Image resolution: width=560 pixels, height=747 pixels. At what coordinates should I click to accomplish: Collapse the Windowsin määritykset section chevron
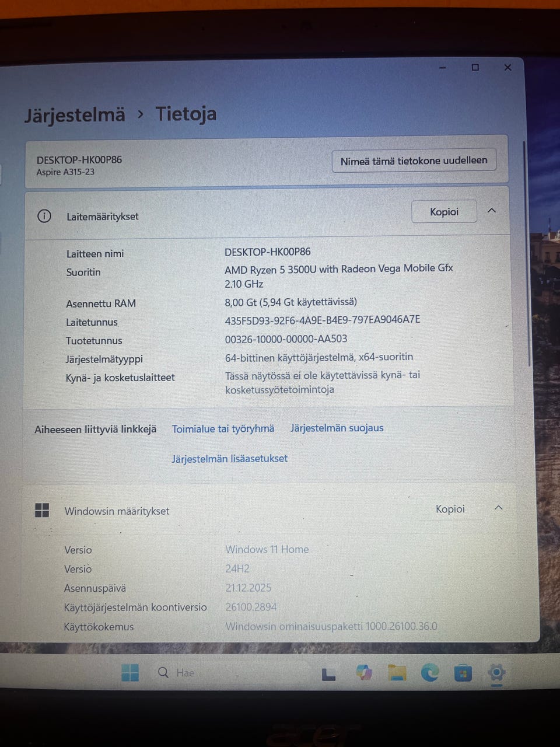pyautogui.click(x=499, y=508)
